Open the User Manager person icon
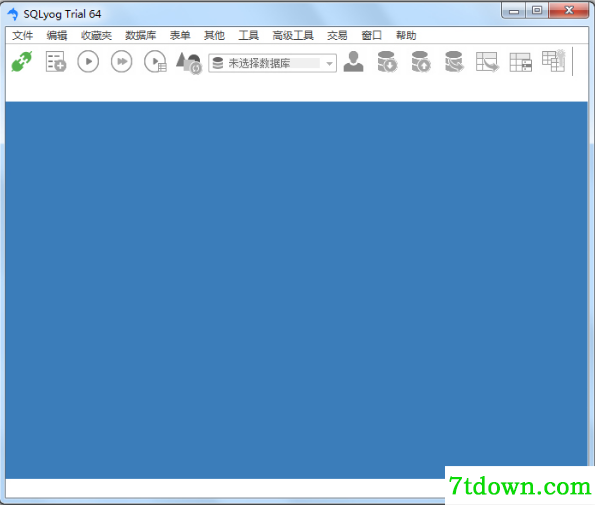The width and height of the screenshot is (595, 505). 353,61
